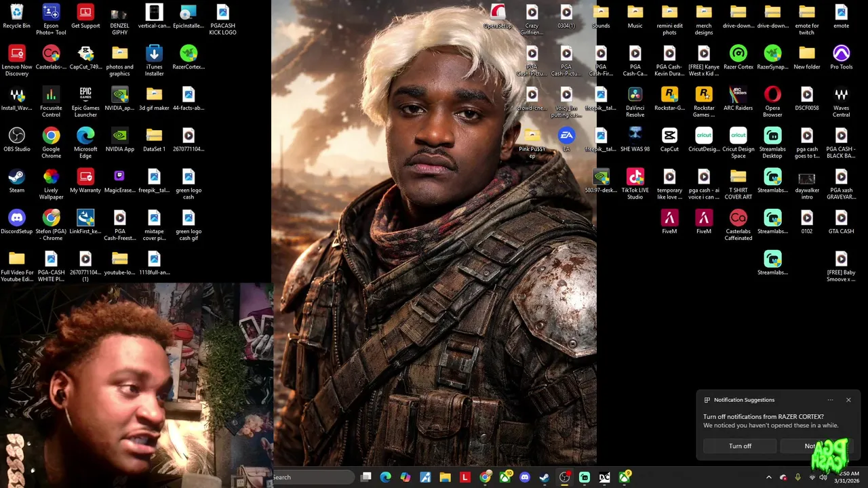868x488 pixels.
Task: Launch Focusrite Control from the desktop
Action: pyautogui.click(x=51, y=102)
